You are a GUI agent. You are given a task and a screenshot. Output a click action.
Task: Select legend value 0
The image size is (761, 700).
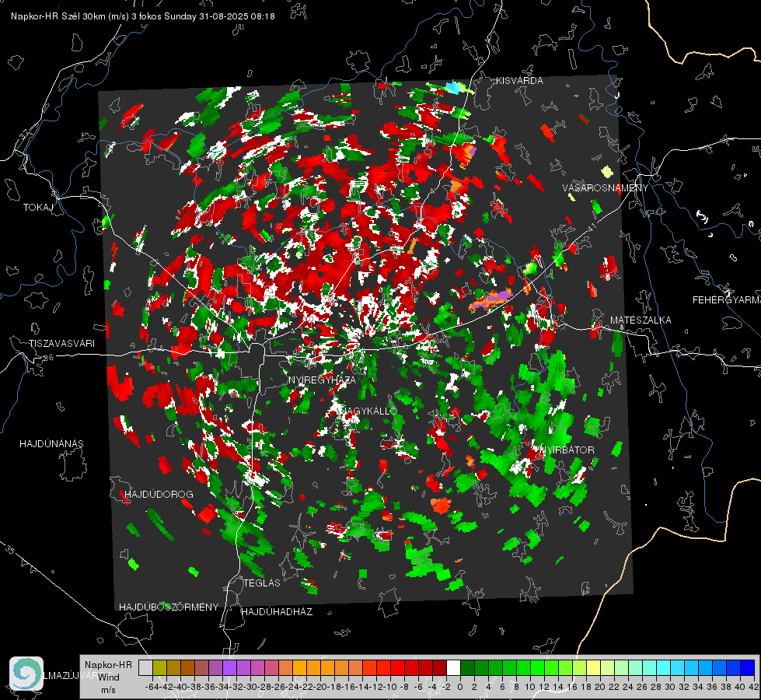460,687
